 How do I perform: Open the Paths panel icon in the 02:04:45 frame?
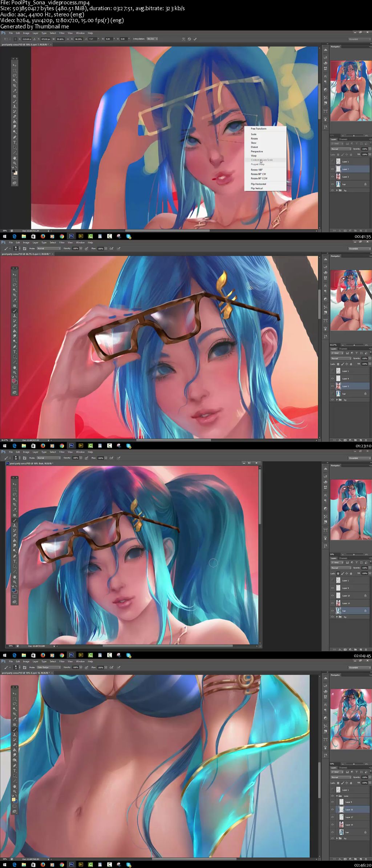pyautogui.click(x=325, y=530)
